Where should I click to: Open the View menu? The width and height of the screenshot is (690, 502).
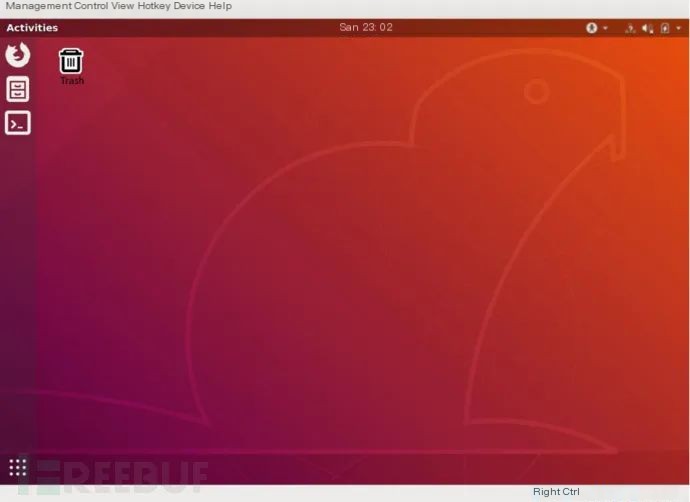tap(122, 6)
